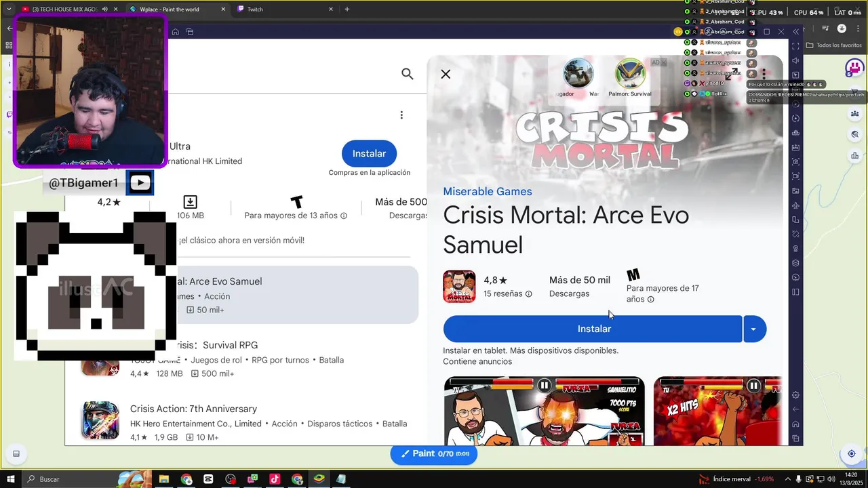
Task: Click the Crisis Mortal app icon
Action: pyautogui.click(x=459, y=287)
